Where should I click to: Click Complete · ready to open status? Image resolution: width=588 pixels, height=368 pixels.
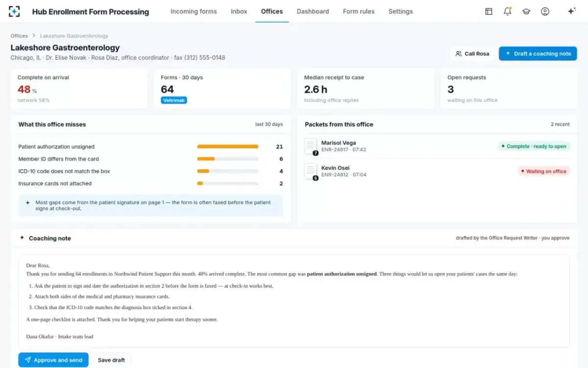pos(534,146)
